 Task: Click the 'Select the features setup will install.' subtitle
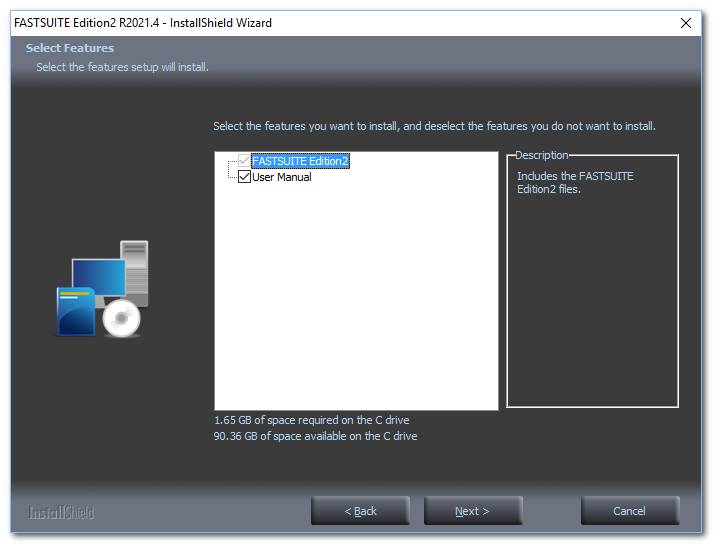pyautogui.click(x=122, y=67)
